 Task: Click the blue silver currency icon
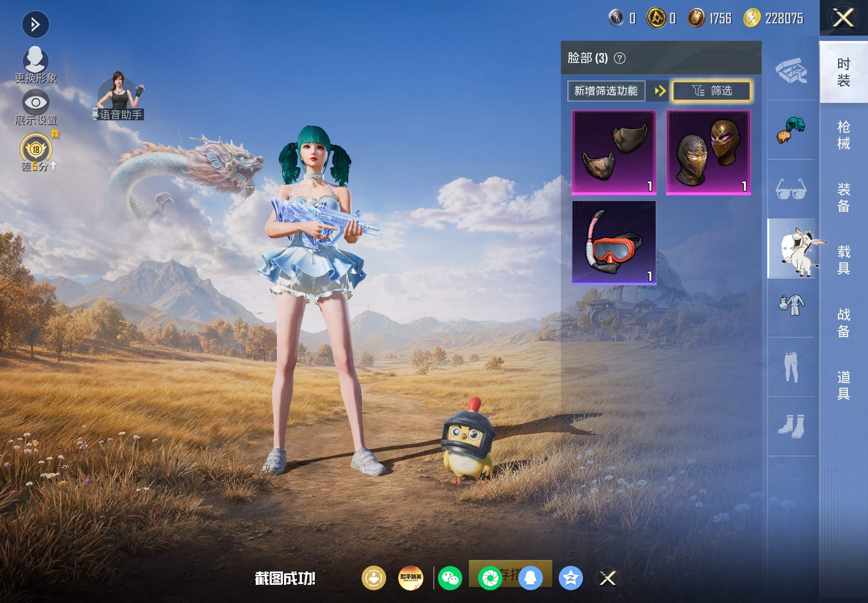coord(617,18)
